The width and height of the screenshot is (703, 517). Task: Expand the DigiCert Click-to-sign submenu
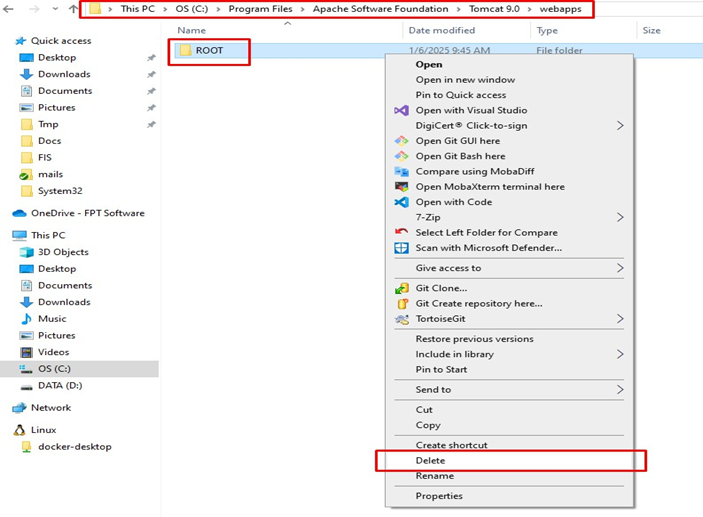tap(620, 126)
